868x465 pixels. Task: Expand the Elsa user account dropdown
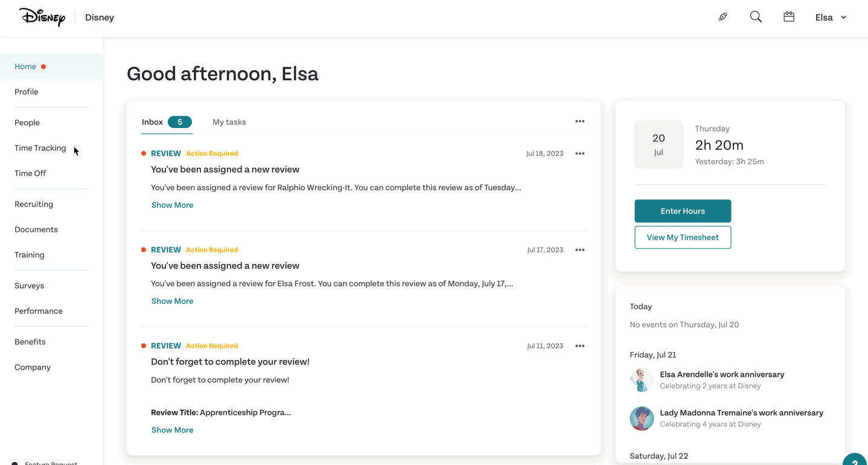tap(831, 18)
